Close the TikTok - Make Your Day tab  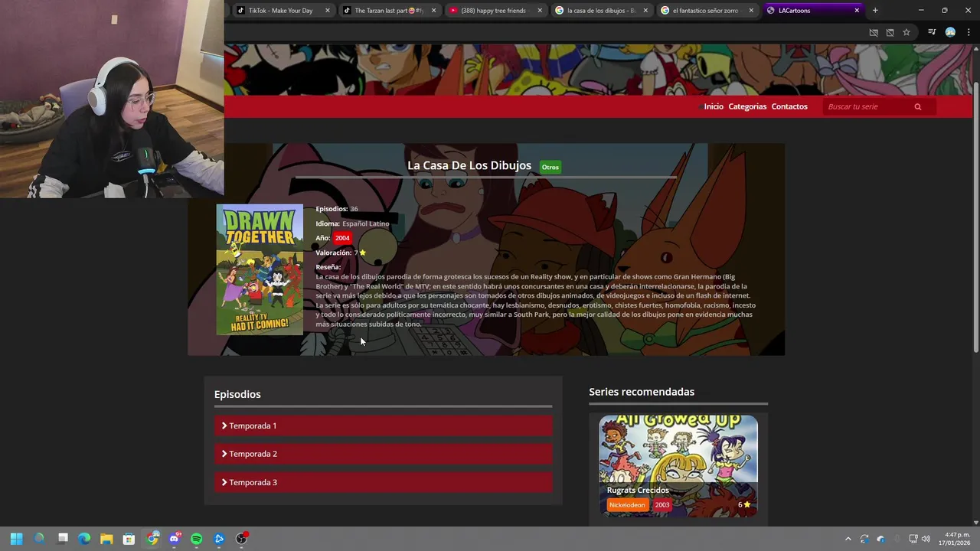click(328, 11)
